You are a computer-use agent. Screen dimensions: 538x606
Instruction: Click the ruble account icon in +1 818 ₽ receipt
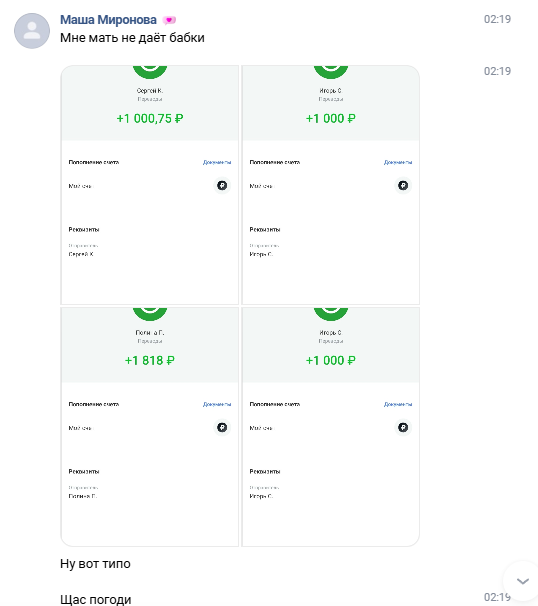[222, 427]
